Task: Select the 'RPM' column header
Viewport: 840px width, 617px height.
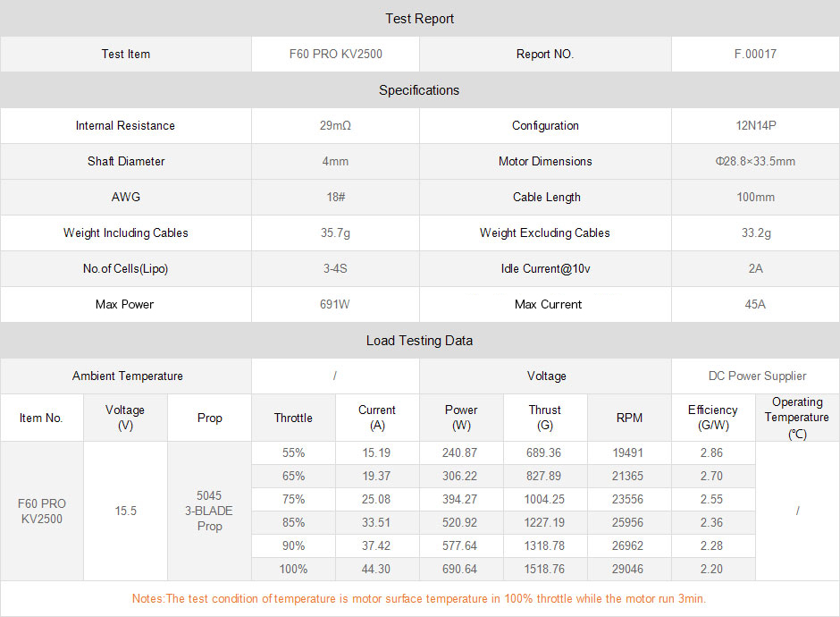Action: [629, 418]
